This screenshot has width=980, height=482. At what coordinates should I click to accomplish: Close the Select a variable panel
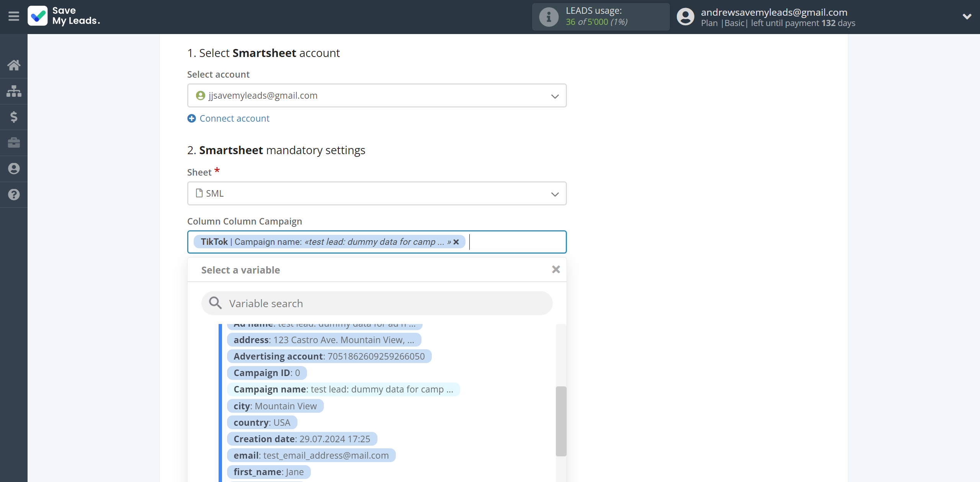click(556, 270)
